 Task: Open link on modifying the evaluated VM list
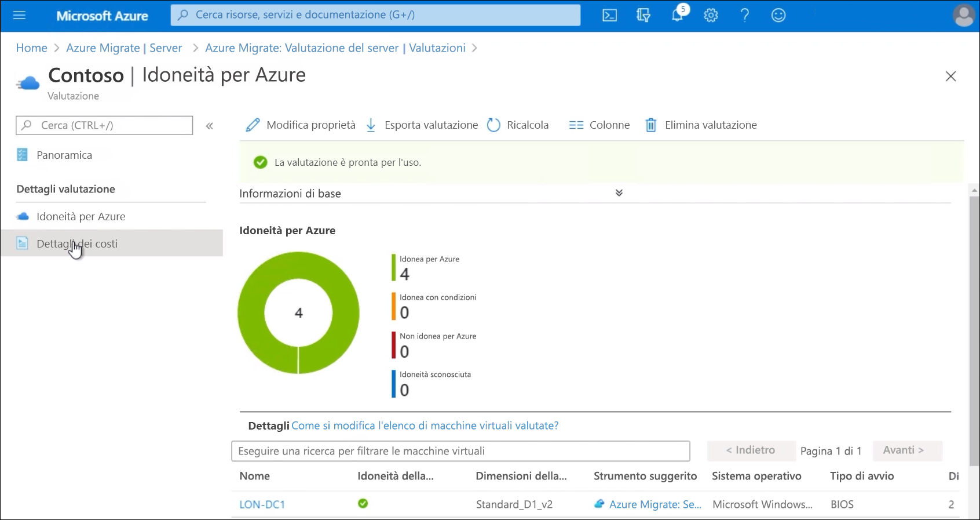click(x=425, y=426)
